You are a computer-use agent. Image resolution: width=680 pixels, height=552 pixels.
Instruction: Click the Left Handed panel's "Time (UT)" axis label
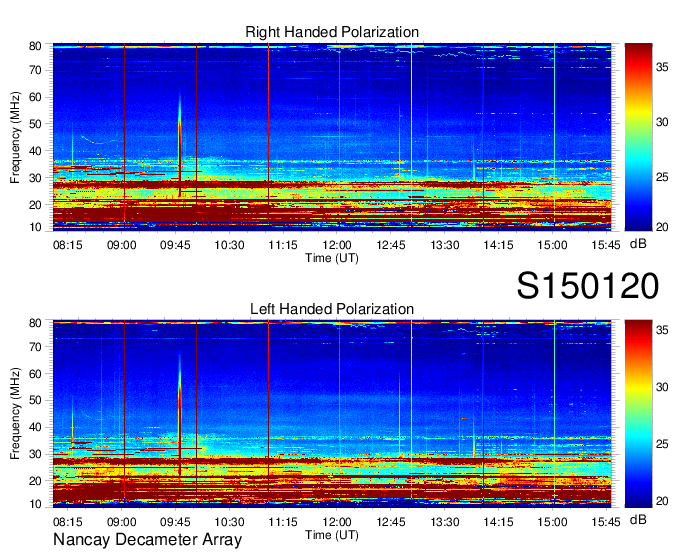(x=332, y=535)
